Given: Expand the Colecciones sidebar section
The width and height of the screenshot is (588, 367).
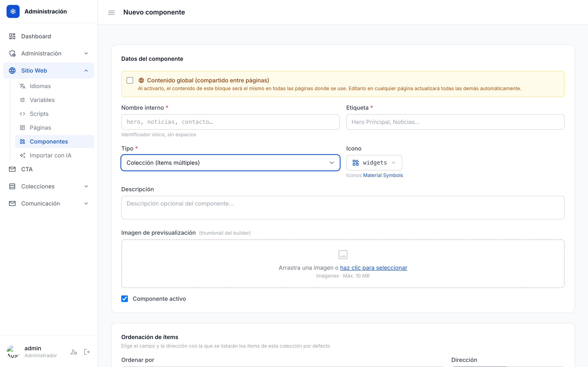Looking at the screenshot, I should (x=49, y=186).
